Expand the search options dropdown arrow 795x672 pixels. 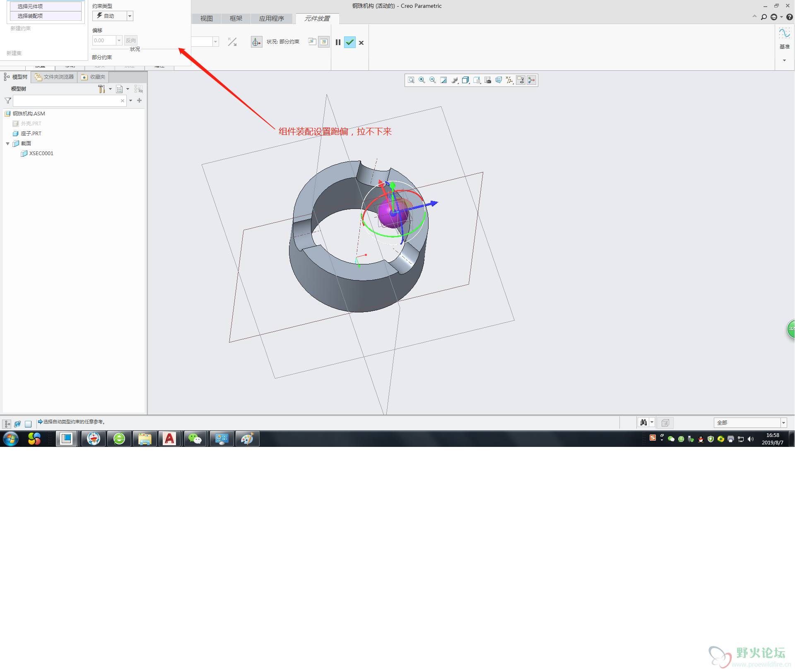[x=130, y=101]
